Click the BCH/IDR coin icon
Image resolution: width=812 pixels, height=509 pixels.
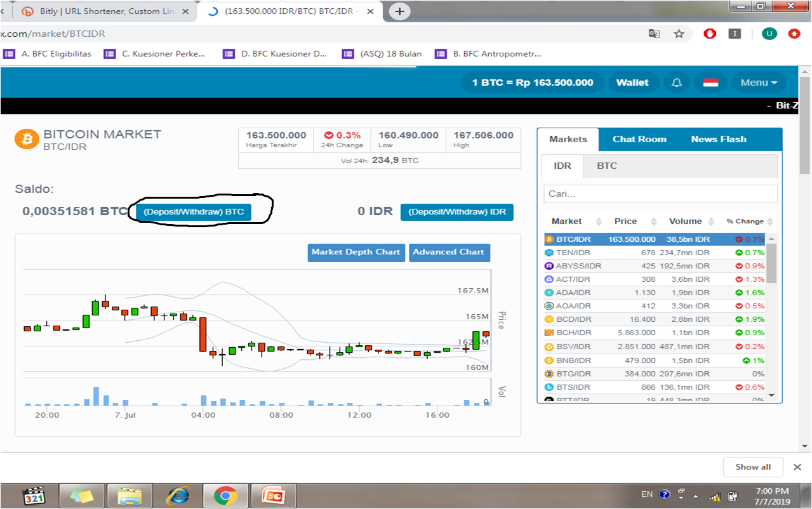coord(549,333)
